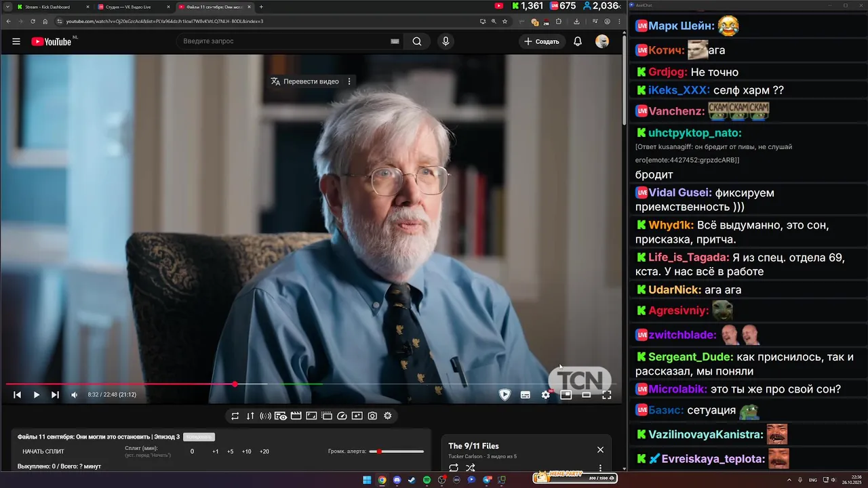Click Sergeant_Dude username in AxelChat
The width and height of the screenshot is (868, 488).
pos(690,357)
